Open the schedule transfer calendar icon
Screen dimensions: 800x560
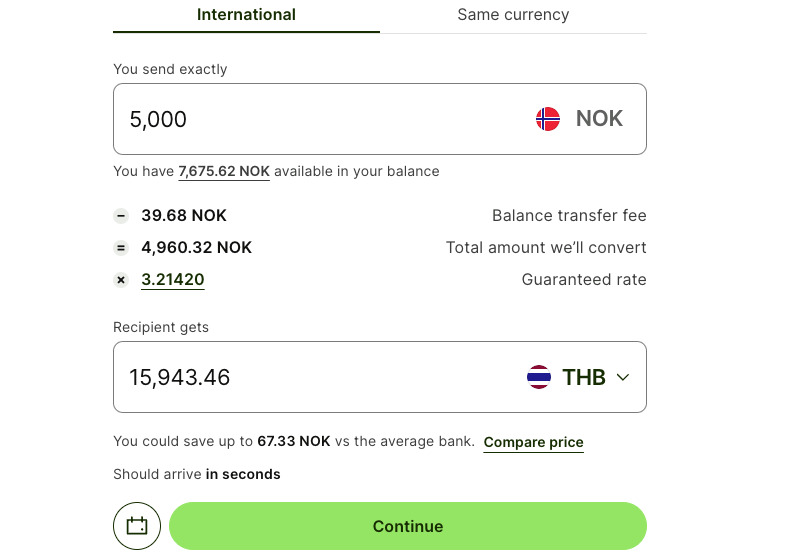coord(137,526)
